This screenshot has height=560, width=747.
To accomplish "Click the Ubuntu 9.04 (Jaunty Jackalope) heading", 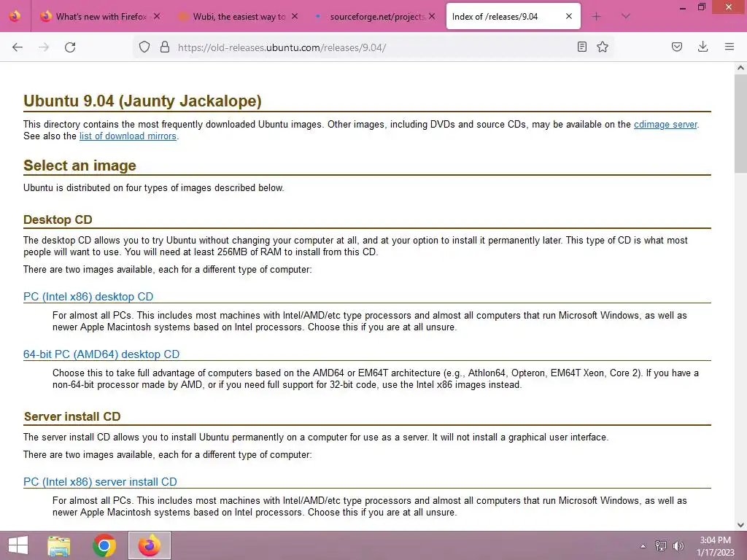I will coord(142,101).
